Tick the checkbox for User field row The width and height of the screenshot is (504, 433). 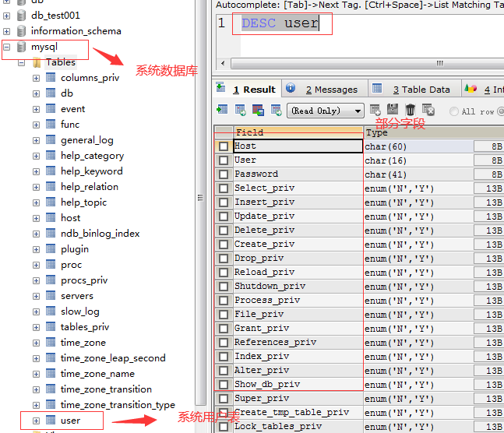224,160
